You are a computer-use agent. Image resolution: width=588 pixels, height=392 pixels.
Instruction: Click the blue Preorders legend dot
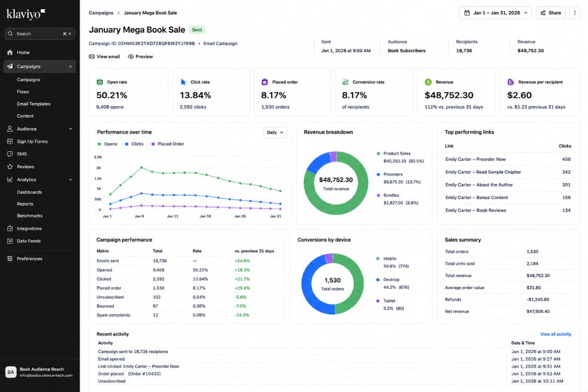point(378,175)
